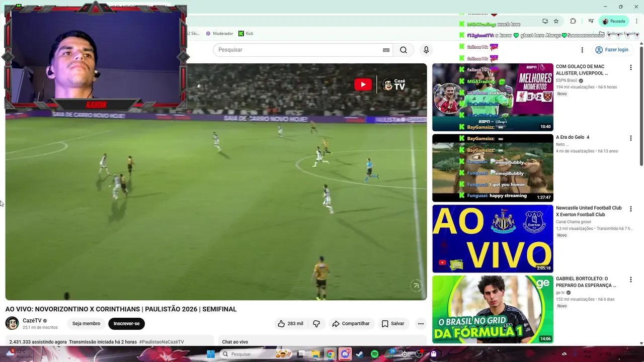Image resolution: width=644 pixels, height=362 pixels.
Task: Start voice search with the microphone icon
Action: tap(426, 50)
